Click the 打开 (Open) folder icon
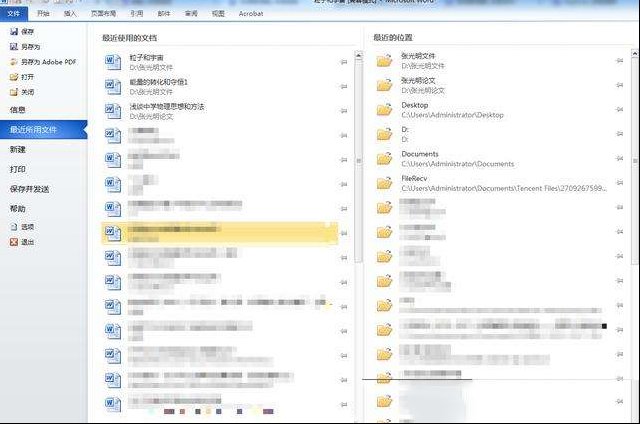 pos(14,77)
